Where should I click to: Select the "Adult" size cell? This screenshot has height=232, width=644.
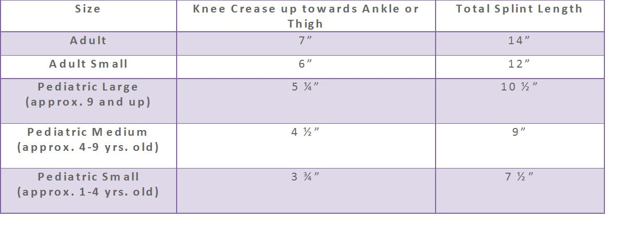pyautogui.click(x=88, y=41)
